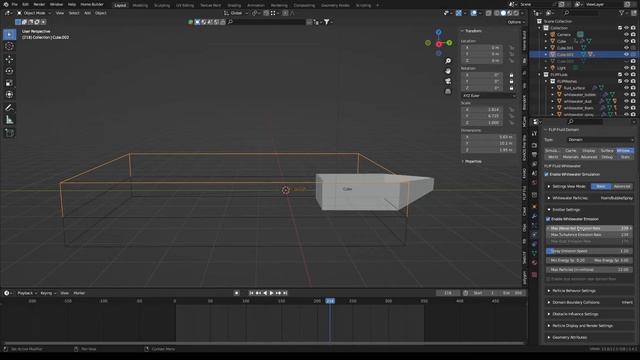Toggle Collection exclude checkbox in outliner
Screen dimensions: 640x360
(620, 28)
